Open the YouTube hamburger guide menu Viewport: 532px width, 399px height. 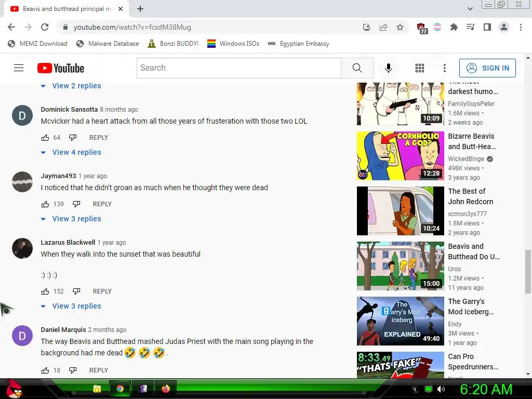19,68
